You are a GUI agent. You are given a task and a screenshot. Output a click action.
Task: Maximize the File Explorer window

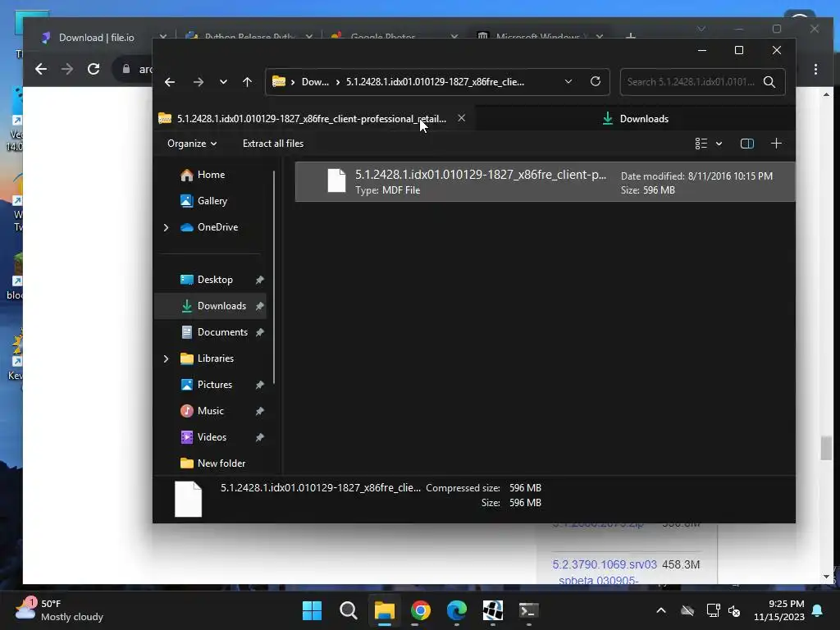pyautogui.click(x=739, y=50)
